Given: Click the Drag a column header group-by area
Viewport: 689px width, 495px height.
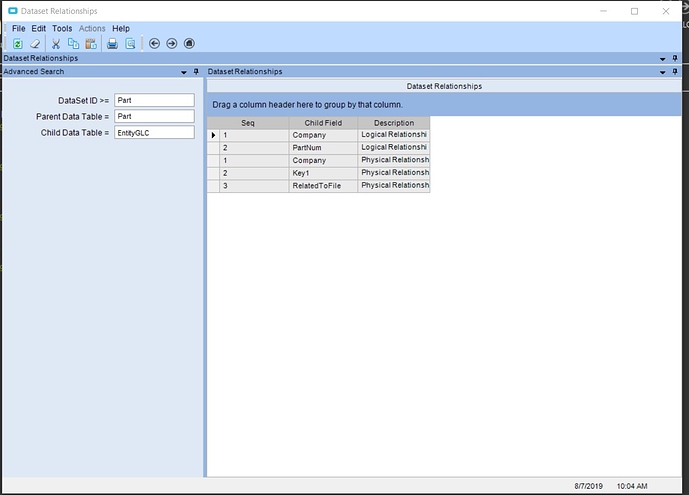Looking at the screenshot, I should click(x=444, y=105).
